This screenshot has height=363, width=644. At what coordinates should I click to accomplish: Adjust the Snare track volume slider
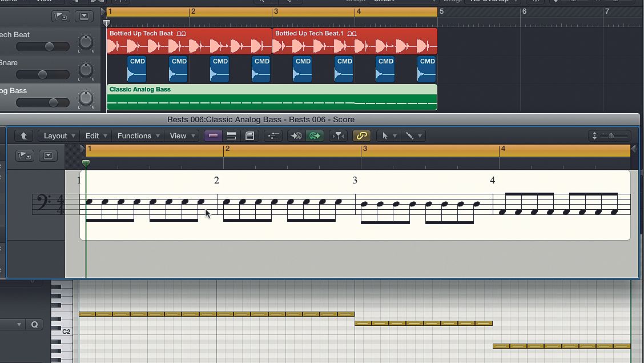[42, 74]
